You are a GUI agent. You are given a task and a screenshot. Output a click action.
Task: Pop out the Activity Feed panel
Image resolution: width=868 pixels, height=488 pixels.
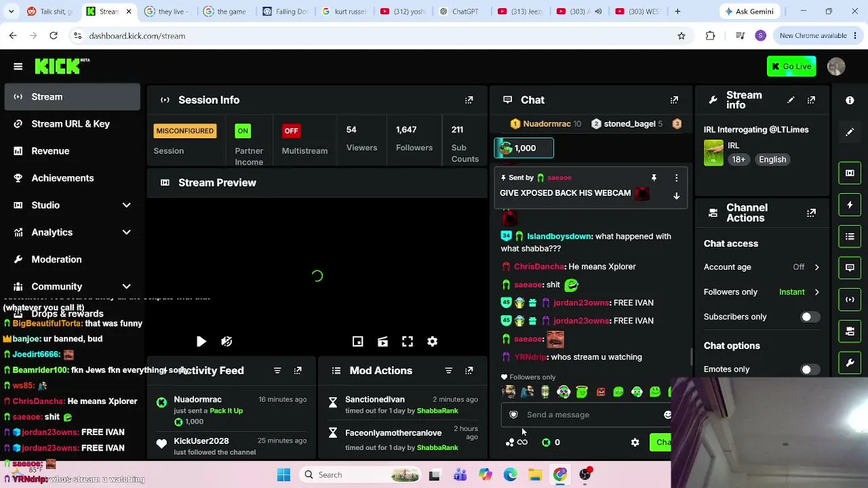298,371
